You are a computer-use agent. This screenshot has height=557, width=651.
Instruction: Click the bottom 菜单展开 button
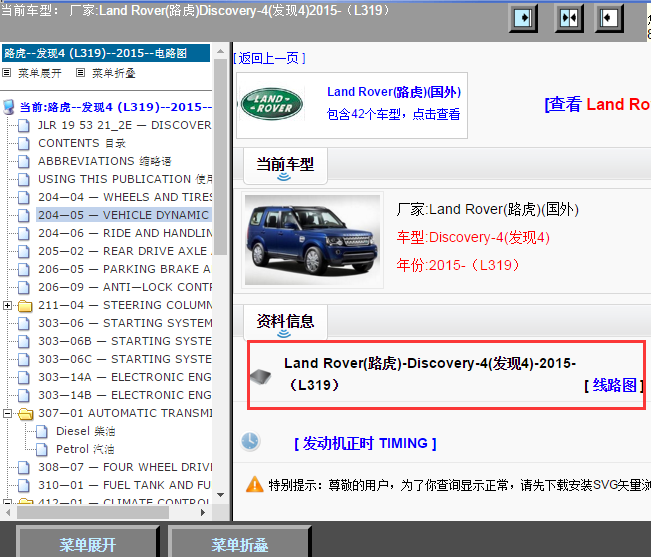[x=88, y=542]
